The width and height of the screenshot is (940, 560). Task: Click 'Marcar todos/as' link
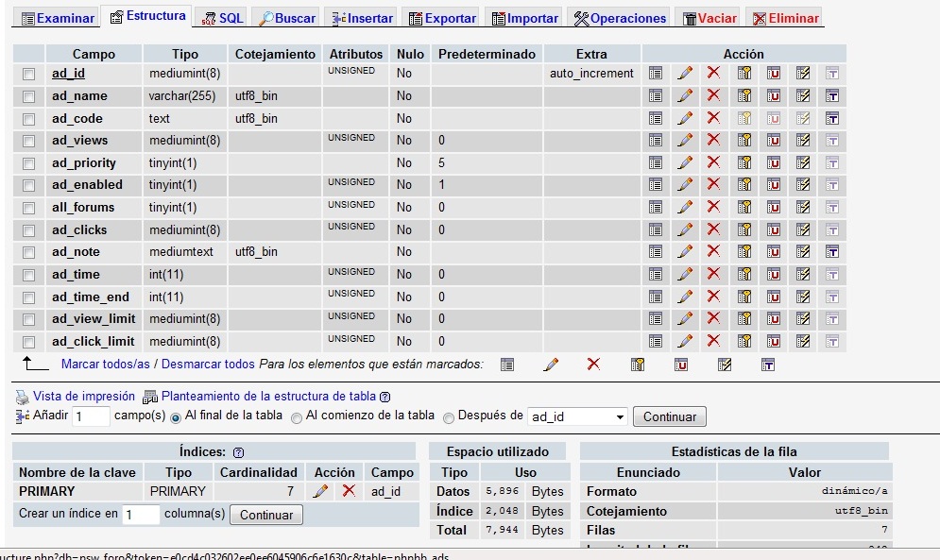(x=106, y=364)
